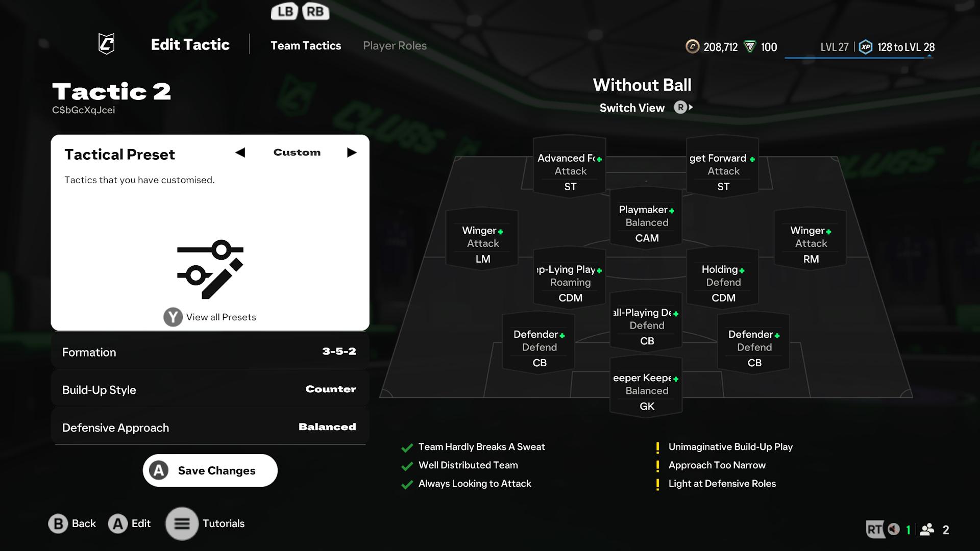Viewport: 980px width, 551px height.
Task: Expand formation preset left arrow
Action: coord(240,152)
